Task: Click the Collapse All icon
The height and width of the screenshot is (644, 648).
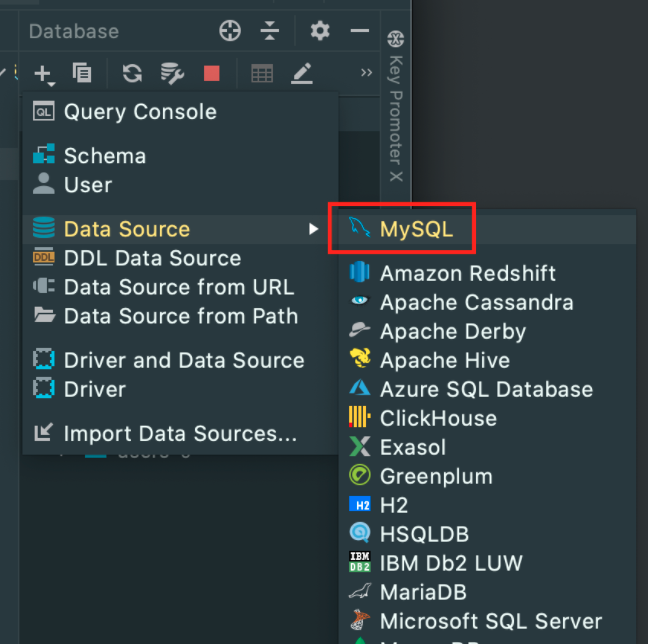Action: (270, 31)
